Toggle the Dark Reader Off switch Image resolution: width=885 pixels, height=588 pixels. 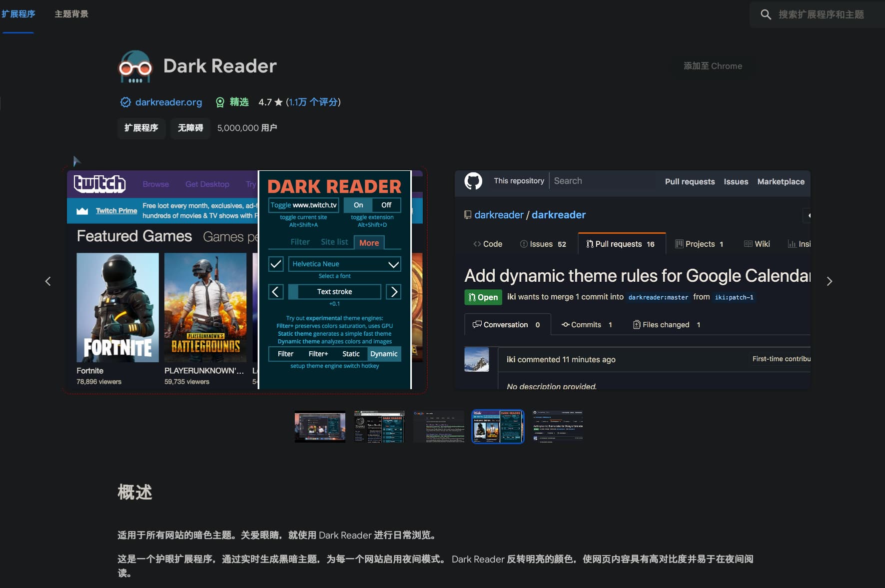tap(386, 205)
